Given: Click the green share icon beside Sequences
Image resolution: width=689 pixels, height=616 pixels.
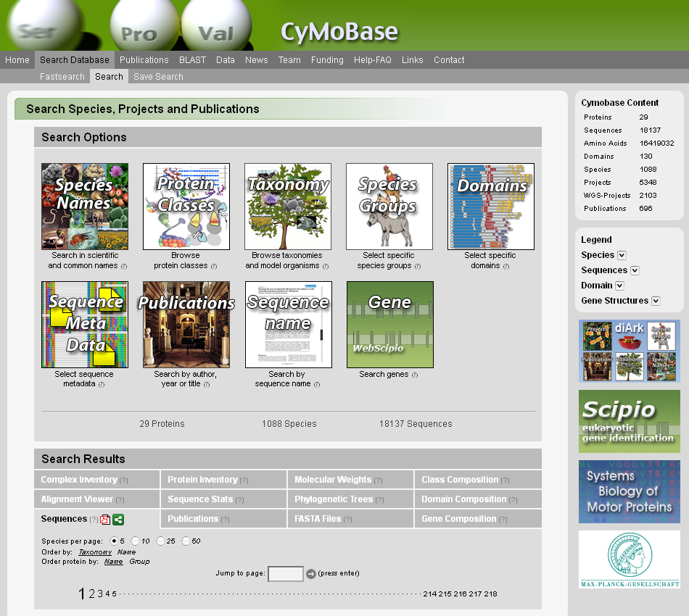Looking at the screenshot, I should tap(118, 520).
